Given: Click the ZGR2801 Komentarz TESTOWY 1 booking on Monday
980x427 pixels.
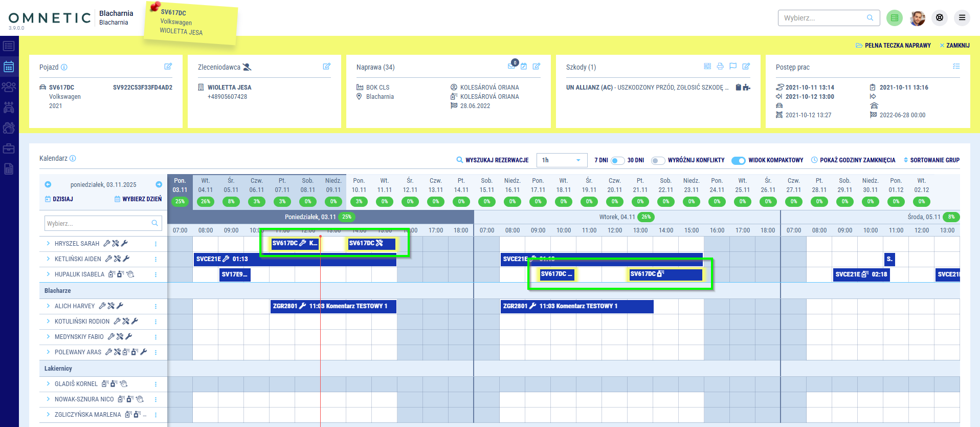Looking at the screenshot, I should click(x=333, y=306).
